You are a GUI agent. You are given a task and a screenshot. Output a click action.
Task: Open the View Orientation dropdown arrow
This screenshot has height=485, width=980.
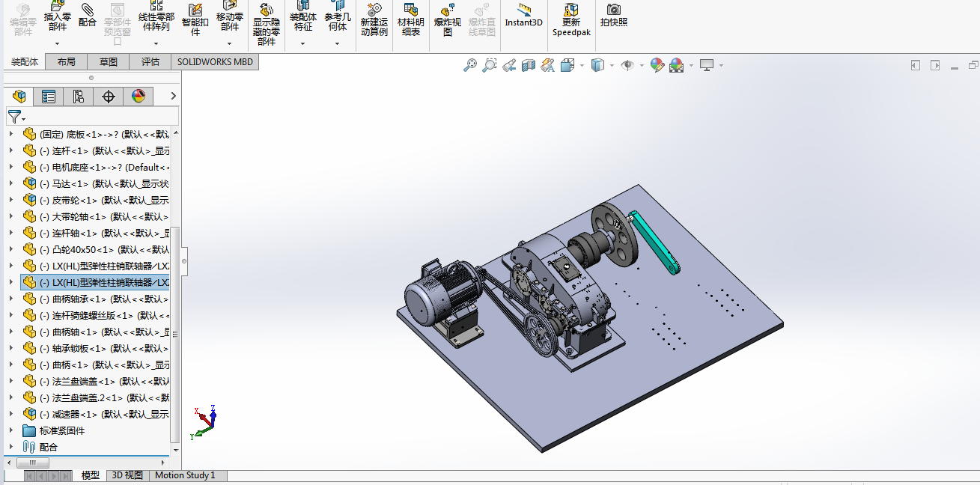coord(582,66)
